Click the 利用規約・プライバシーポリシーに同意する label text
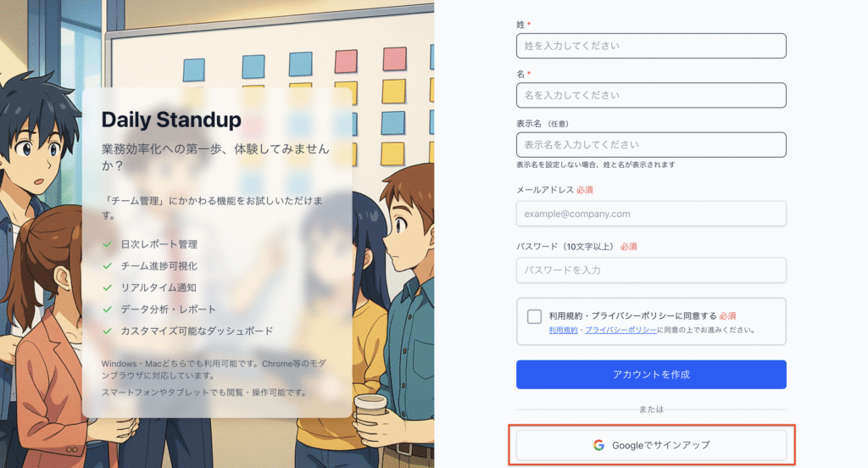This screenshot has width=868, height=468. point(632,315)
